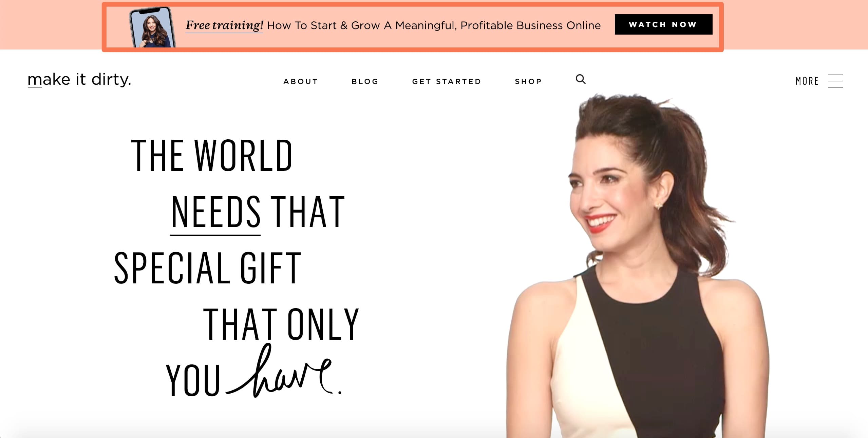
Task: Visit the SHOP nav item
Action: pyautogui.click(x=528, y=81)
